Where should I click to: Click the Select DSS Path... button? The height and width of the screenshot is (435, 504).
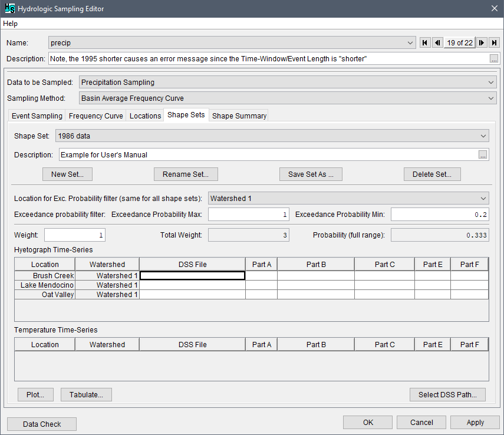[x=447, y=394]
